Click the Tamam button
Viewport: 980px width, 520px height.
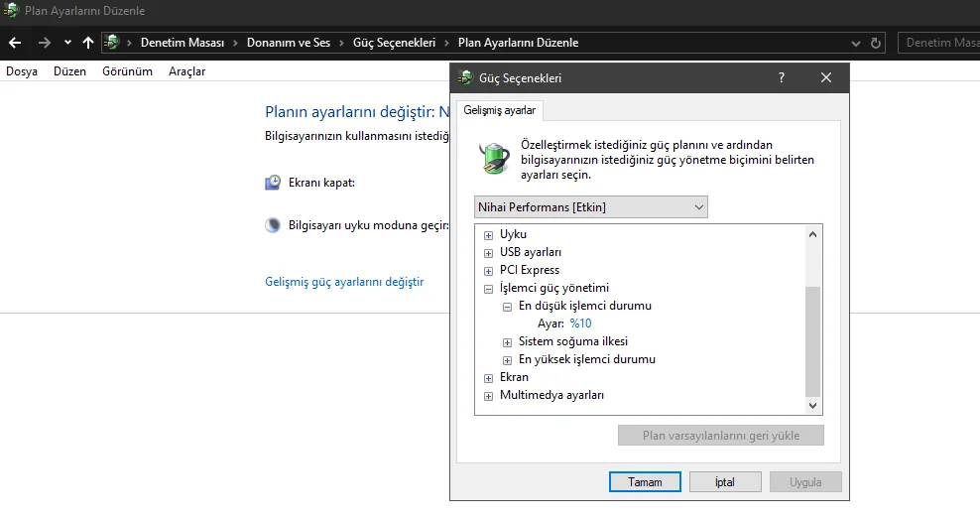(645, 482)
